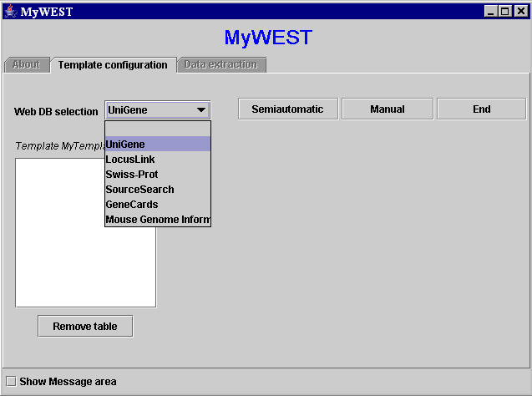The height and width of the screenshot is (396, 532).
Task: Maximize the MyWEST window
Action: pos(504,12)
